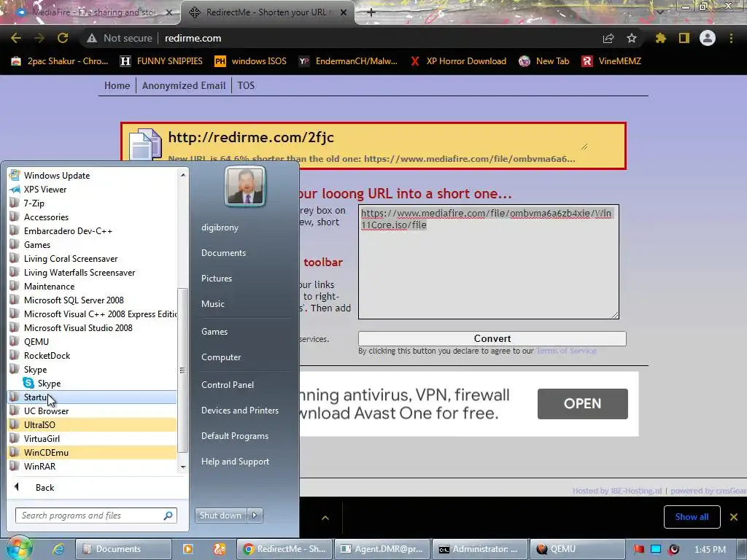Open the 2pac Shakur bookmark

click(60, 61)
